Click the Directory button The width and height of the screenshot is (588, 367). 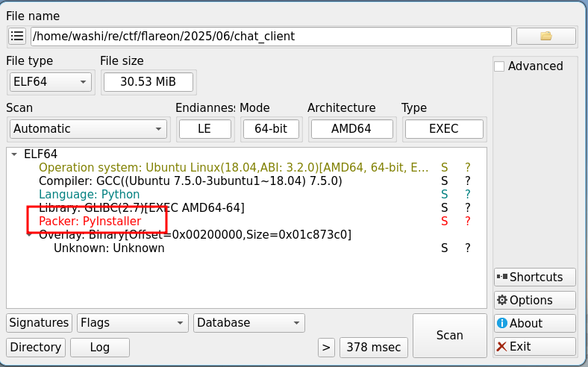(36, 347)
